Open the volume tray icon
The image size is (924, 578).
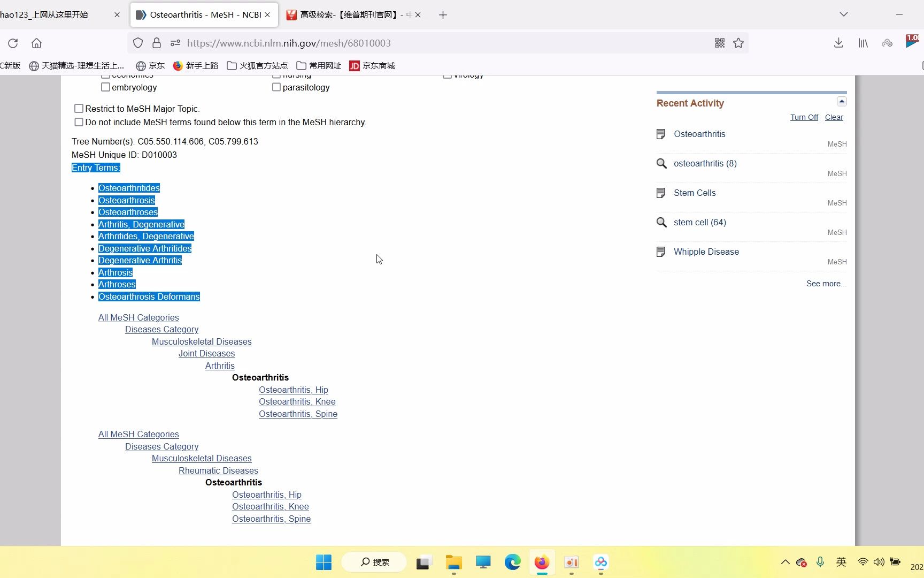[879, 562]
